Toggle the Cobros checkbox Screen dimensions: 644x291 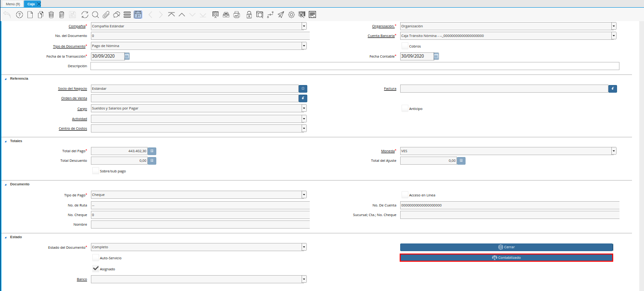[405, 46]
